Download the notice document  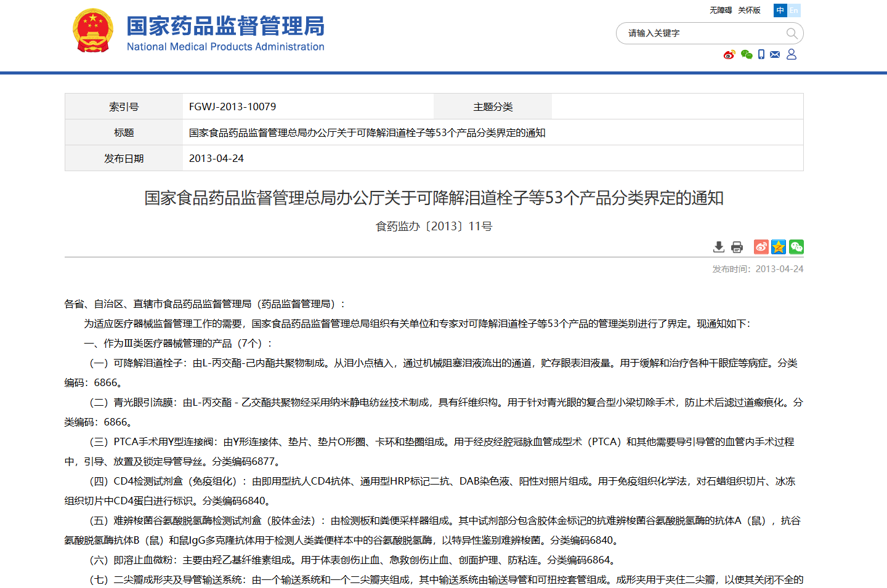coord(719,247)
